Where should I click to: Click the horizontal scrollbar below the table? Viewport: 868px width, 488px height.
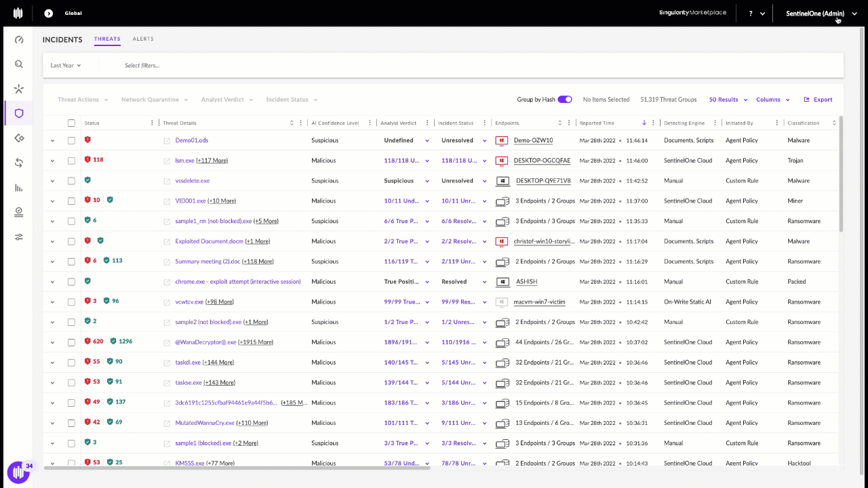237,468
